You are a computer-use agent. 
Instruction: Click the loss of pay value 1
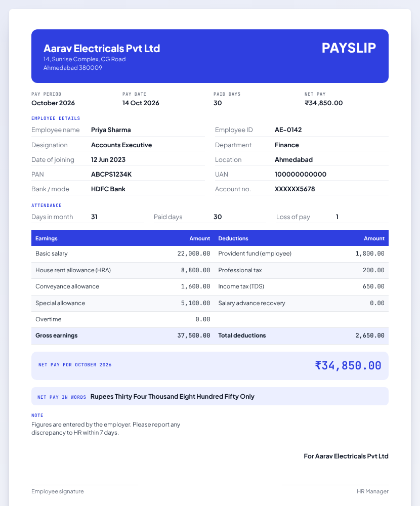pos(337,217)
